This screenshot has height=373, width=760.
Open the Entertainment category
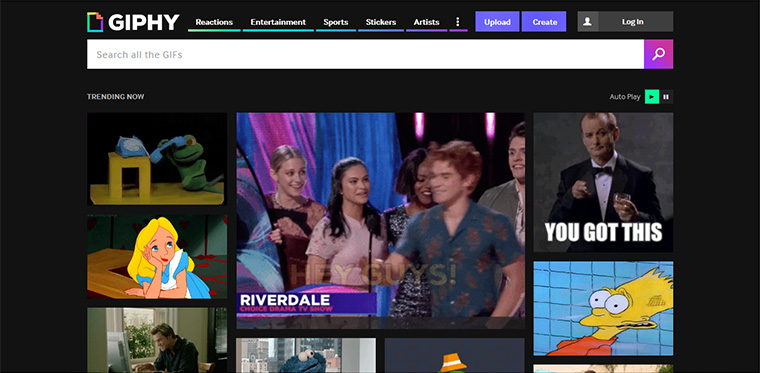pos(278,22)
